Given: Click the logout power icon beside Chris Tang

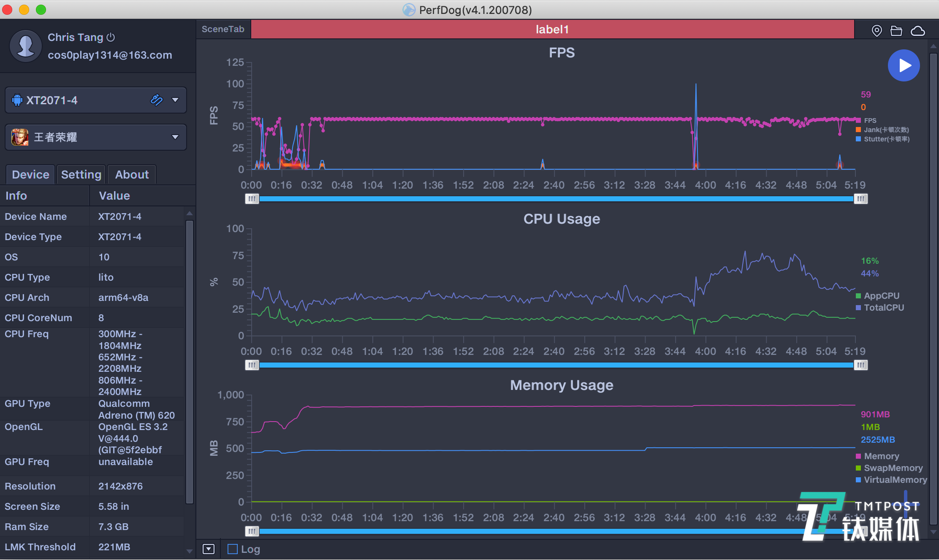Looking at the screenshot, I should pos(111,37).
